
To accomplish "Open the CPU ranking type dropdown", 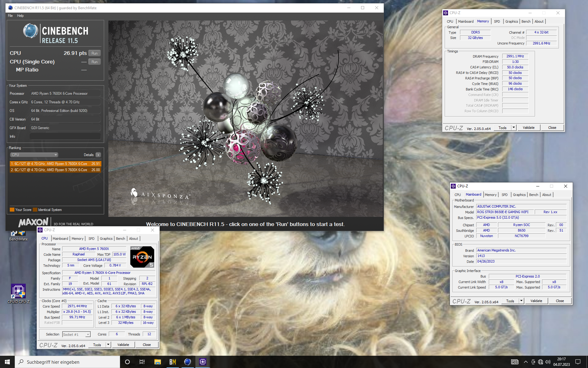I will 34,155.
